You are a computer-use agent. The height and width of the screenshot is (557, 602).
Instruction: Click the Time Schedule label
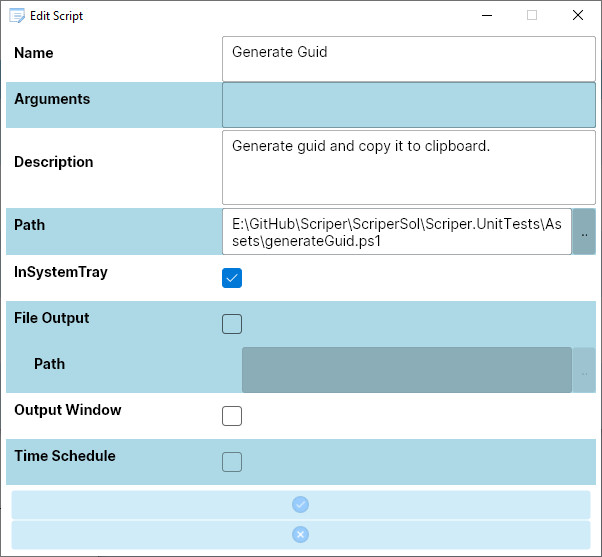[x=65, y=456]
